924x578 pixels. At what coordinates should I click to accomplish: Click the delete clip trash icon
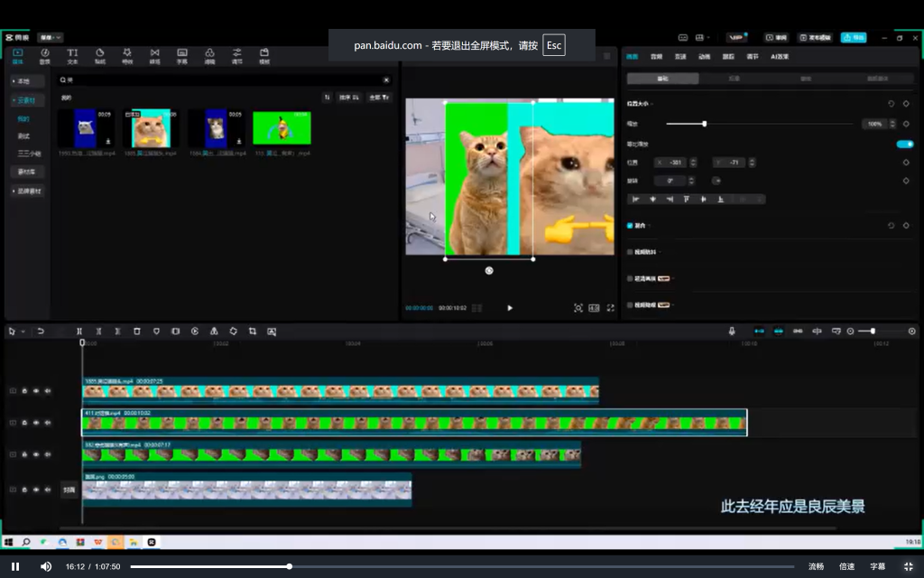(137, 331)
